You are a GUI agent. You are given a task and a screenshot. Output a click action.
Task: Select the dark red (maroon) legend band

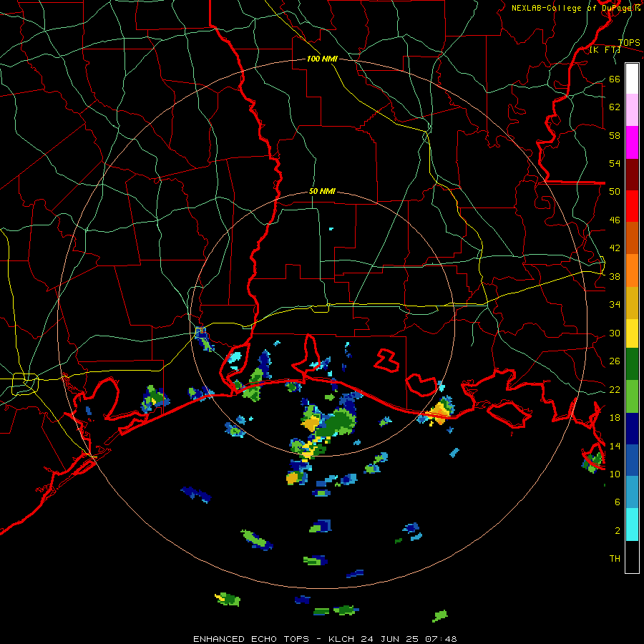tap(632, 175)
